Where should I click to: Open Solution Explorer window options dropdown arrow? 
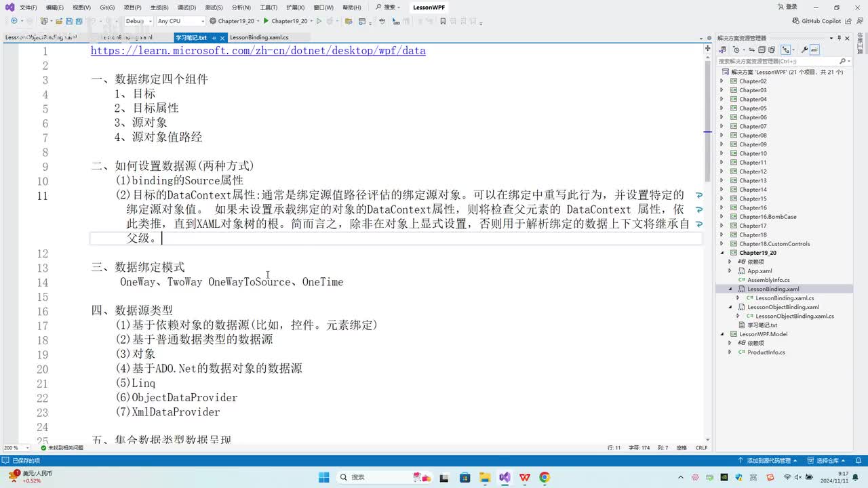click(x=831, y=39)
